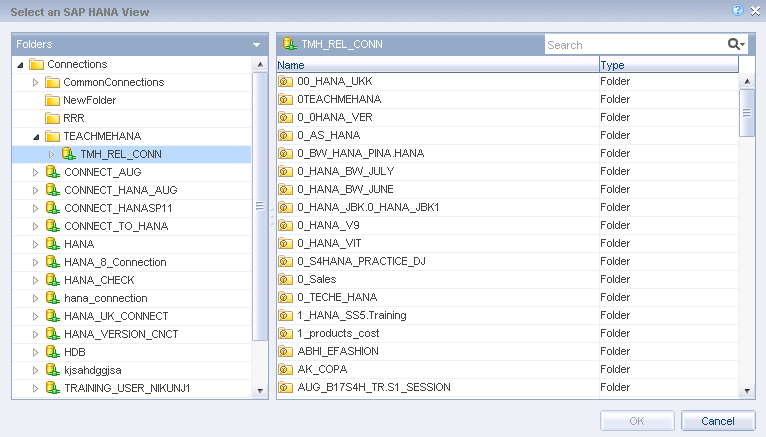Expand the HANA connection node
This screenshot has height=437, width=766.
pos(35,244)
